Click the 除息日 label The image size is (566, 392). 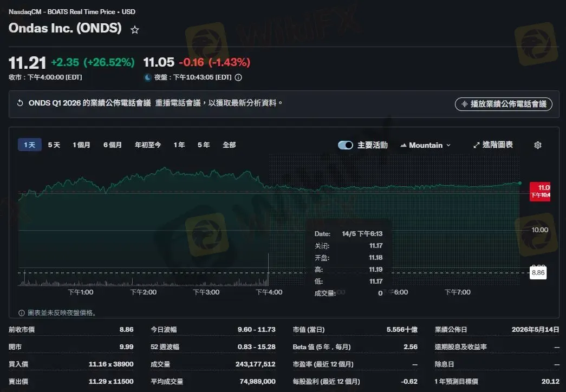click(444, 364)
